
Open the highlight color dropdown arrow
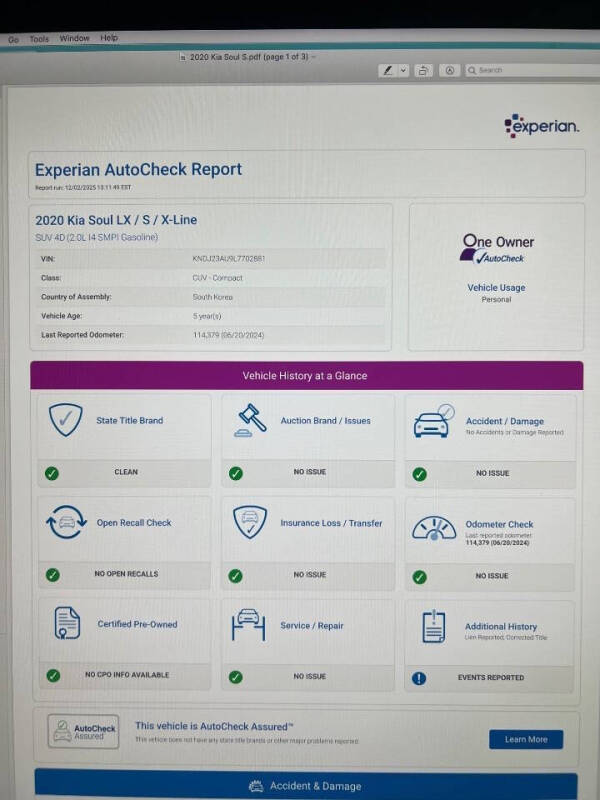click(x=403, y=70)
